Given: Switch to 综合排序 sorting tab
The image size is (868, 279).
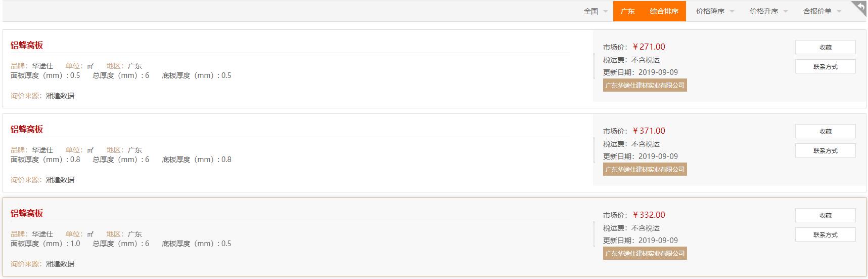Looking at the screenshot, I should point(664,11).
